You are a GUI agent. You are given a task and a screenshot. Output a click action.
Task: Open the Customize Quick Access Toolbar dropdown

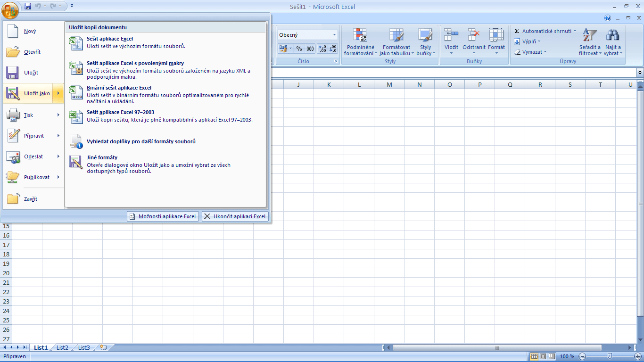pyautogui.click(x=71, y=7)
